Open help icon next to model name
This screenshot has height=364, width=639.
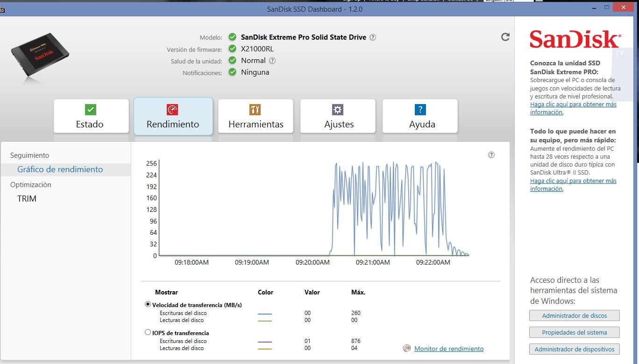tap(373, 37)
